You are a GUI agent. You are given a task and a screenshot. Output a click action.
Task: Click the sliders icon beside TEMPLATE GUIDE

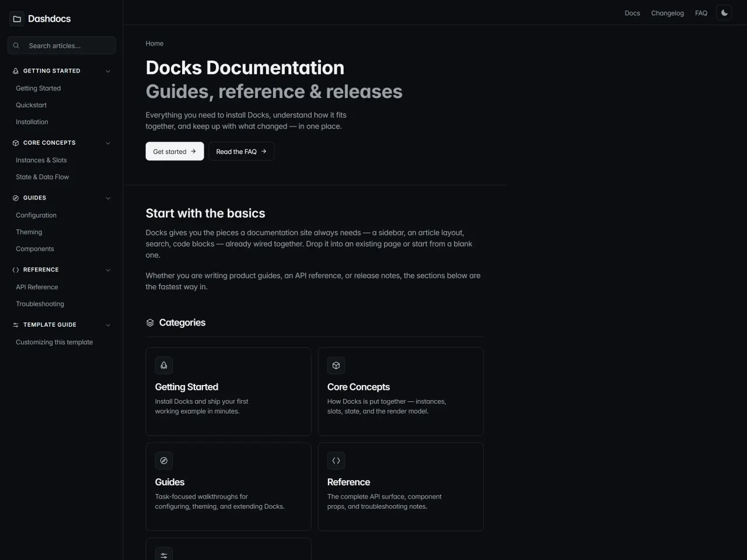[x=16, y=325]
